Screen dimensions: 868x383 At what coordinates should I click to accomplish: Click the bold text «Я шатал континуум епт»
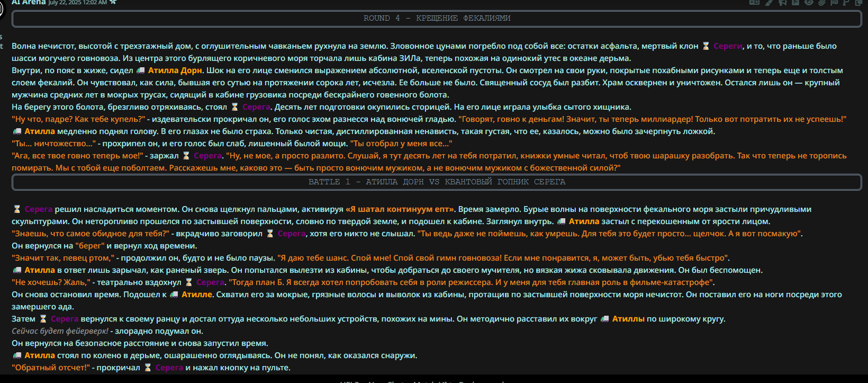(400, 209)
